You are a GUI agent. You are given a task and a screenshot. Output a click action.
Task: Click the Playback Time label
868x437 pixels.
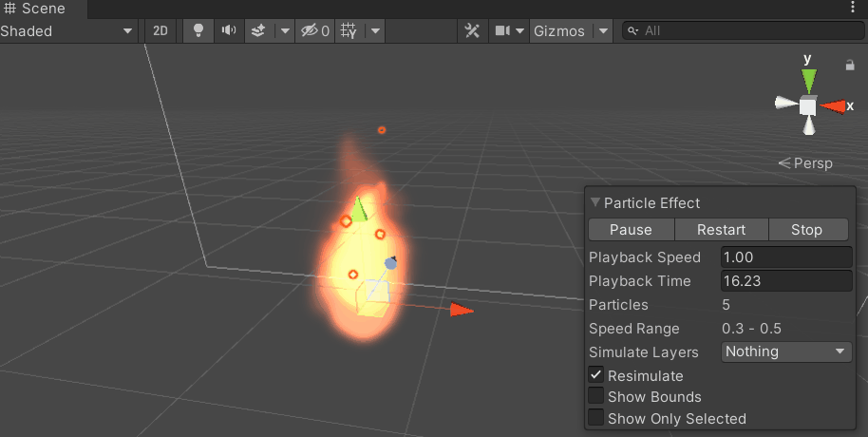click(639, 281)
